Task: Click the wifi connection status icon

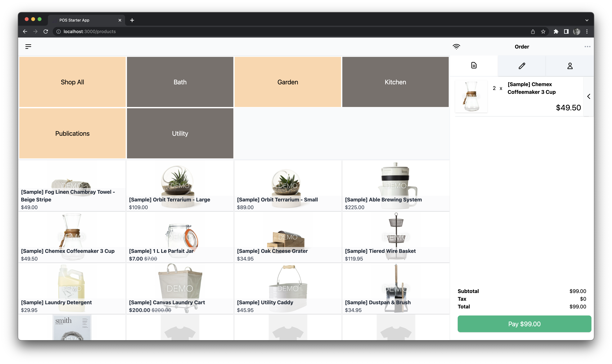Action: pyautogui.click(x=456, y=47)
